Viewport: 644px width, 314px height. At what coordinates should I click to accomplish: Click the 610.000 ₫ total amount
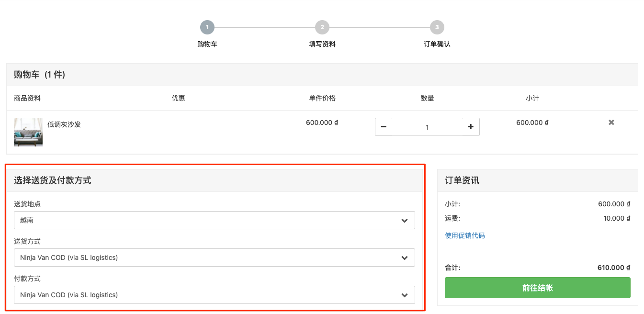coord(614,268)
